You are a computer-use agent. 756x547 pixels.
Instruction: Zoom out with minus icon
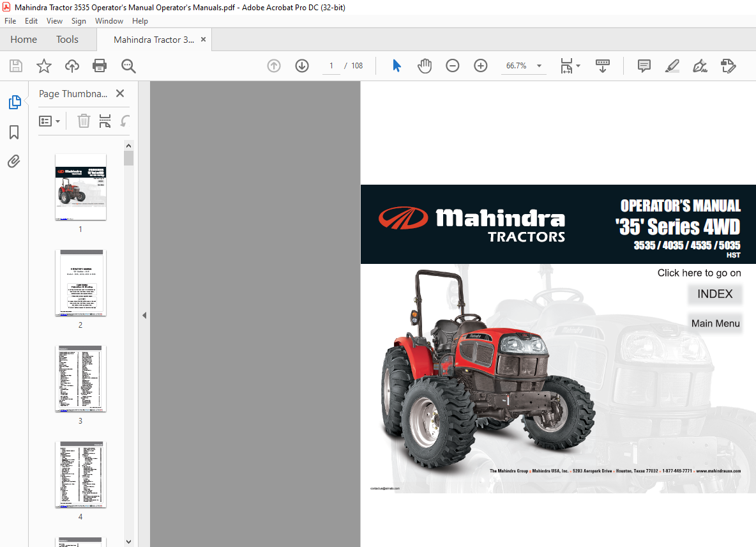[452, 66]
